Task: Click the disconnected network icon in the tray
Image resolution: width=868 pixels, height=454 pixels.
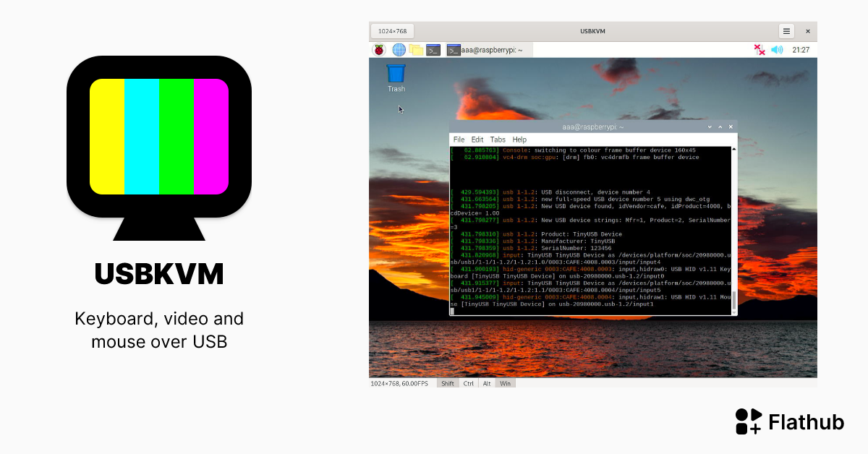Action: point(760,49)
